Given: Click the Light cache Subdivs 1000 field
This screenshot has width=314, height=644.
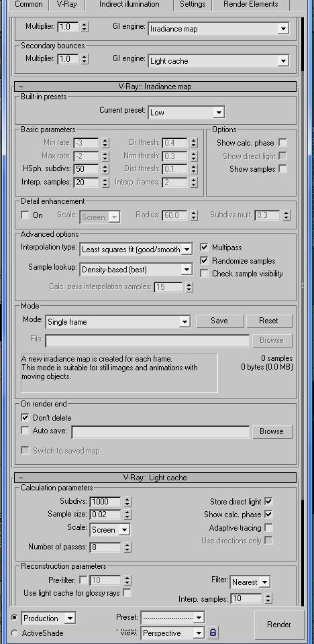Looking at the screenshot, I should (105, 502).
